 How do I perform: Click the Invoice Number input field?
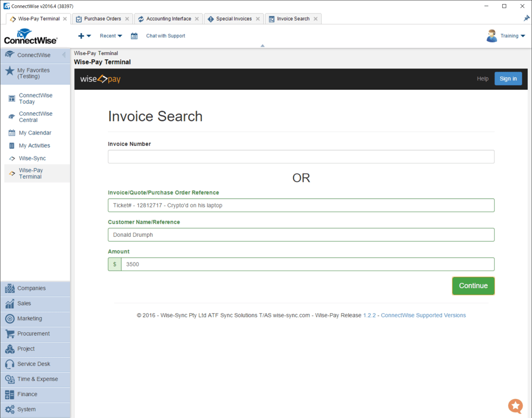(301, 157)
